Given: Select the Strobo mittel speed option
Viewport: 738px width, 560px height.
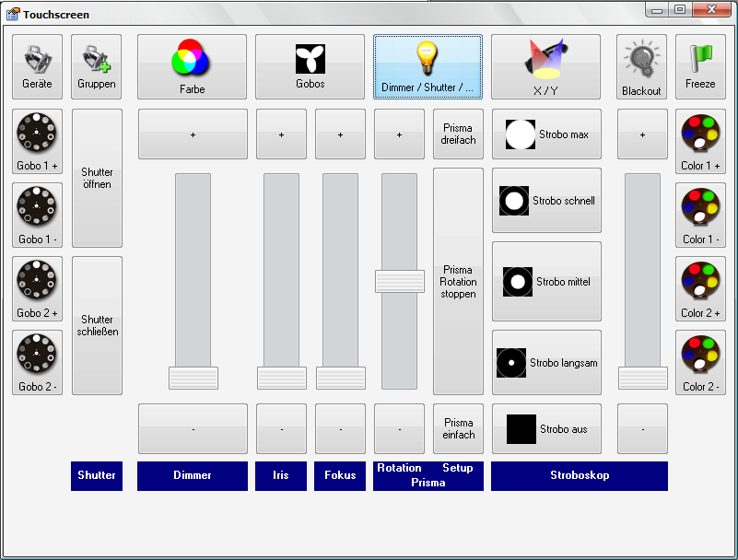Looking at the screenshot, I should click(546, 282).
